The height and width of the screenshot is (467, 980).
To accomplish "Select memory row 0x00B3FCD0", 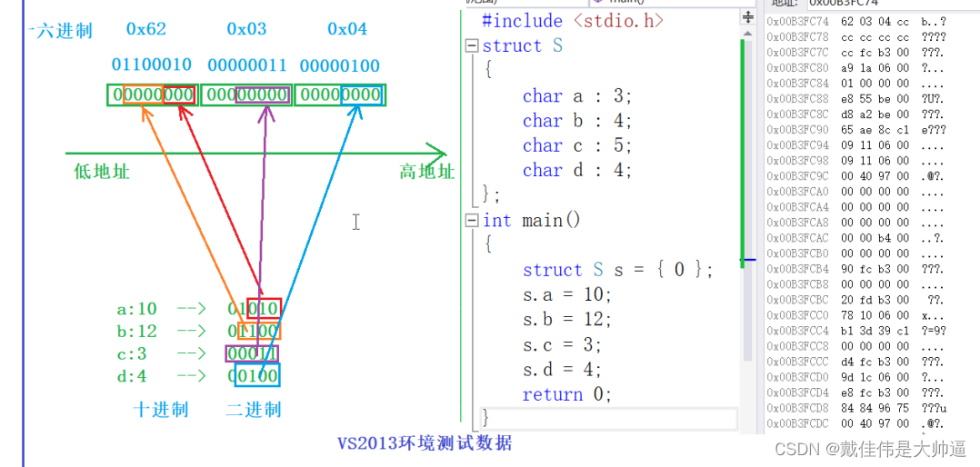I will [857, 377].
